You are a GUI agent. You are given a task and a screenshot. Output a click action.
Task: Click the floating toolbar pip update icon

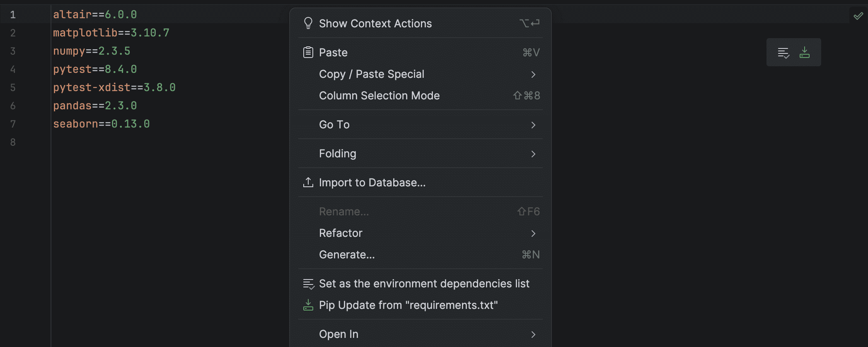point(804,53)
